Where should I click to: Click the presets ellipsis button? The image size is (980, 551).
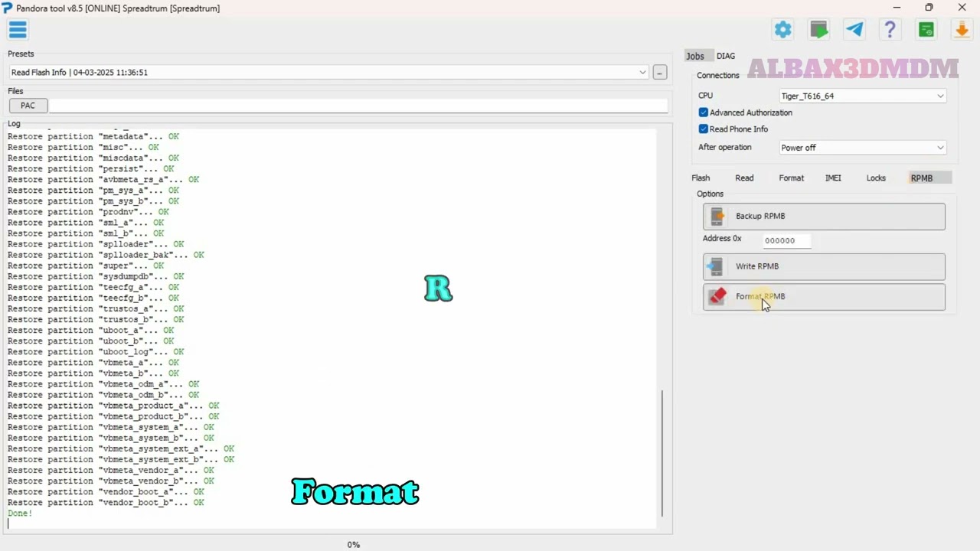[x=660, y=72]
